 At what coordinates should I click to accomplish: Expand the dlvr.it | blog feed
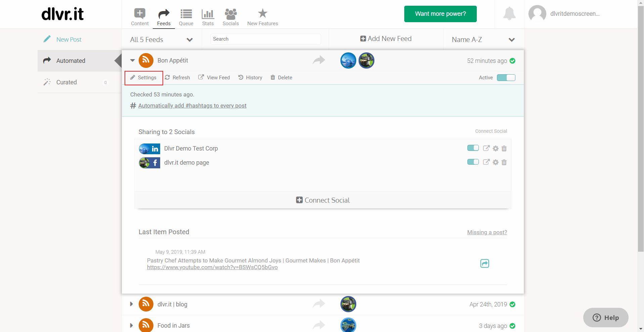(131, 304)
